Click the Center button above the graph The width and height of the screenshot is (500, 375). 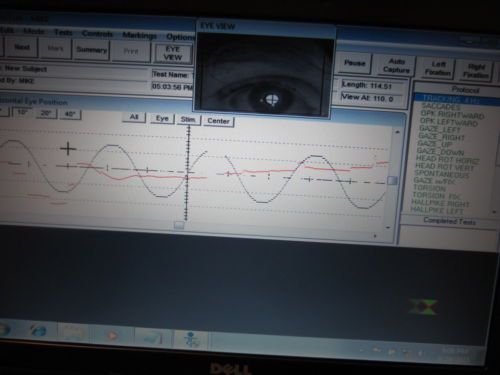[x=218, y=121]
